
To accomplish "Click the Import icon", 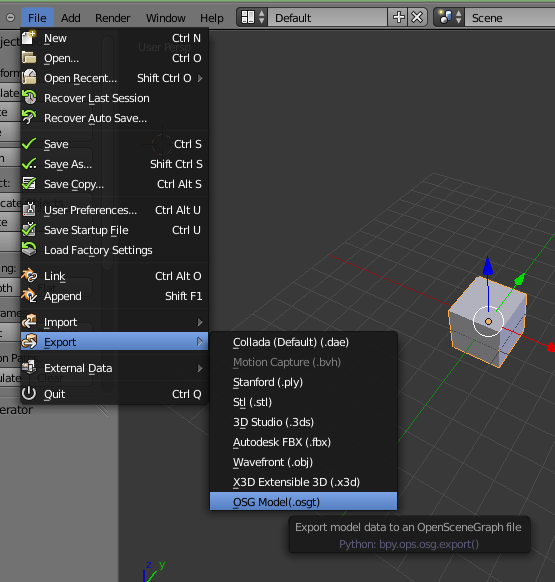I will pos(29,322).
